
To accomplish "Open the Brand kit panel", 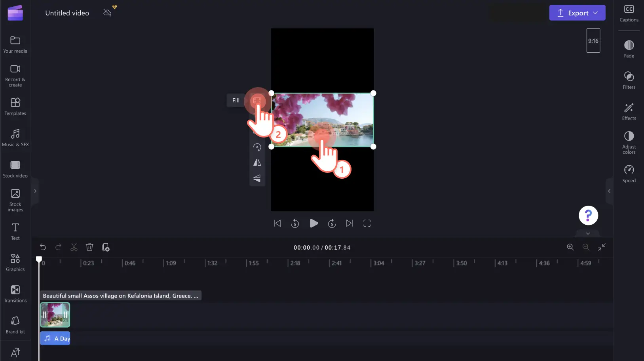I will pyautogui.click(x=15, y=325).
